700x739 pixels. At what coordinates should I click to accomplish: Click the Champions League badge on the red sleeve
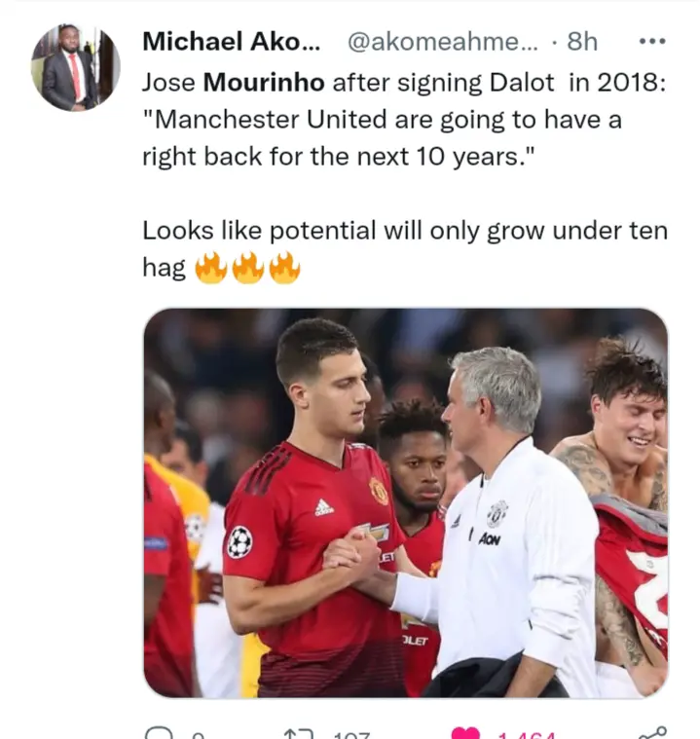(239, 542)
